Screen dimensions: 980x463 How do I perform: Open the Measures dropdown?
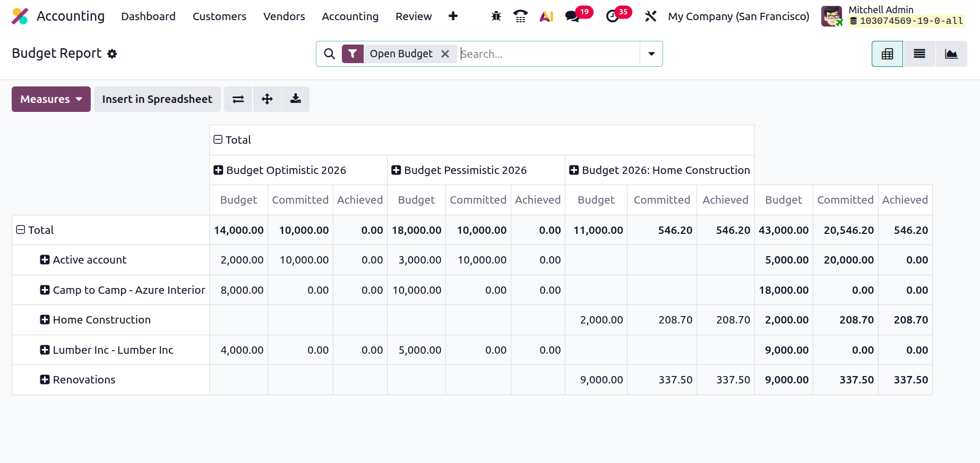point(51,99)
